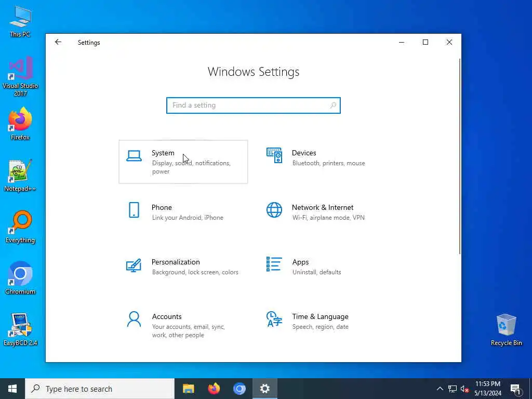Click the search magnifier in Find a setting
The height and width of the screenshot is (399, 532).
[x=333, y=105]
